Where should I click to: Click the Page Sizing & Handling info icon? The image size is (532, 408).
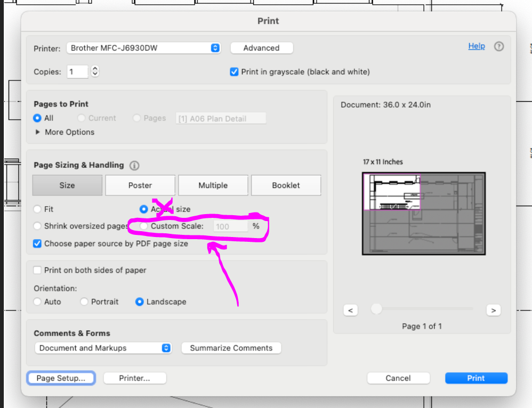(x=133, y=165)
